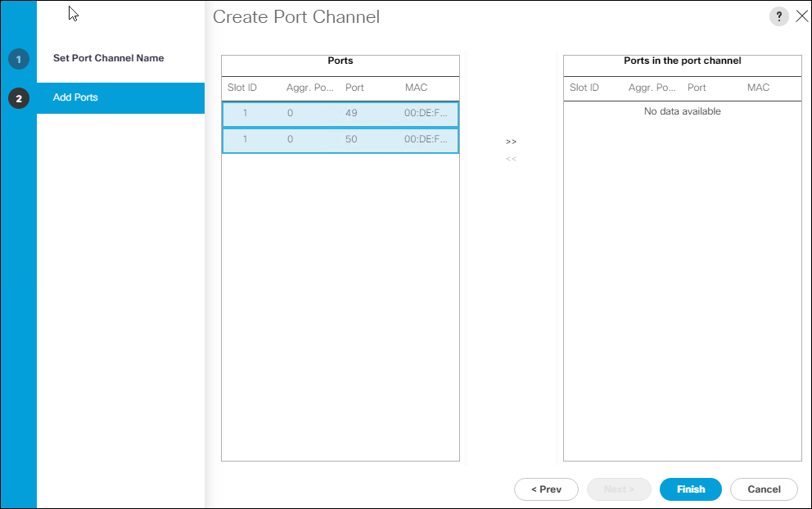
Task: Click Aggr. Po... header in port channel table
Action: [x=652, y=88]
